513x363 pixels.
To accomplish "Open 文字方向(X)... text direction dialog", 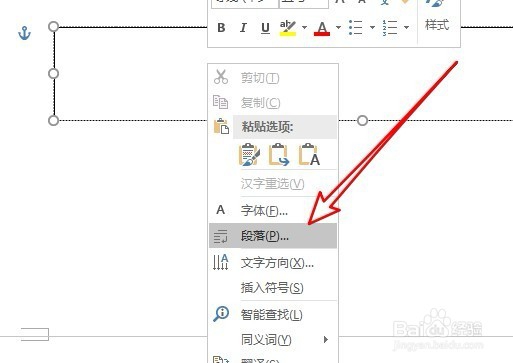I will (273, 263).
